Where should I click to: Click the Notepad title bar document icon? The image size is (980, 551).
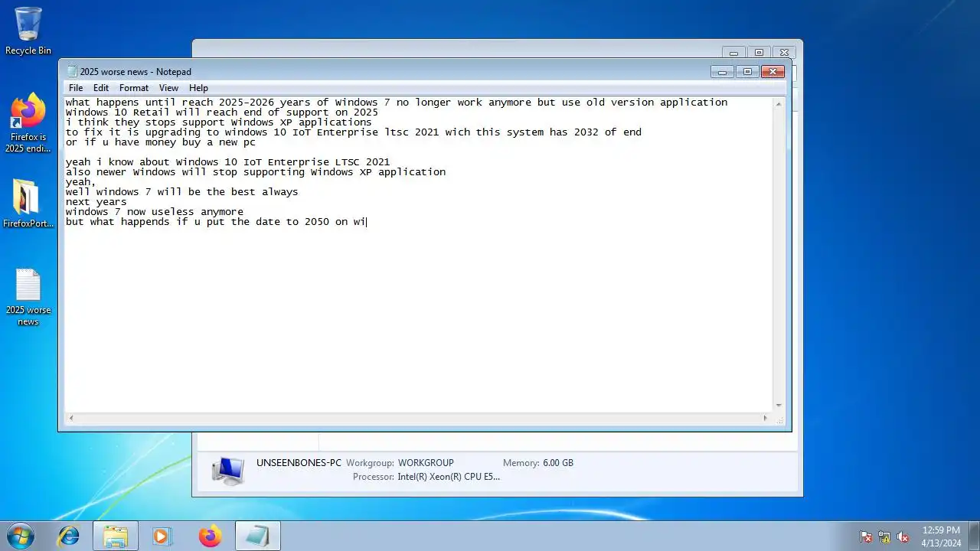click(72, 71)
